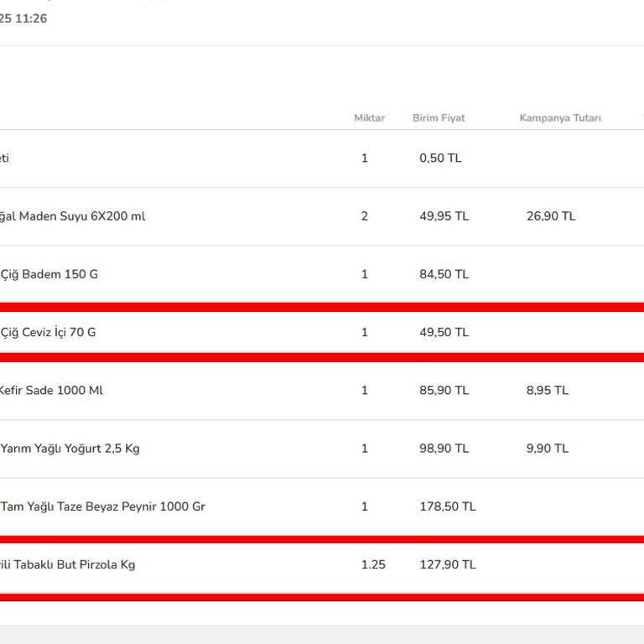Click the 1.25 quantity for Pirzola
Image resolution: width=644 pixels, height=644 pixels.
click(x=373, y=564)
